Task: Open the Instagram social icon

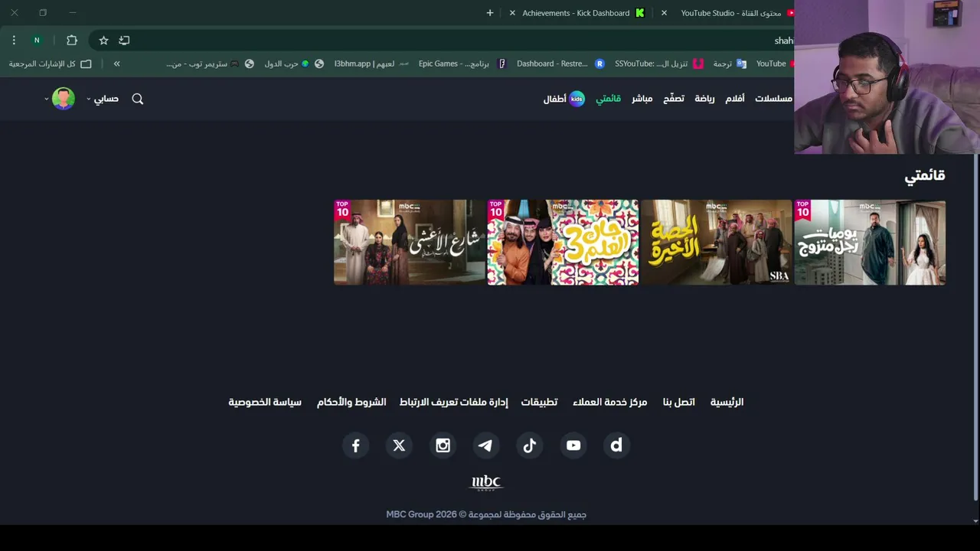Action: pyautogui.click(x=443, y=445)
